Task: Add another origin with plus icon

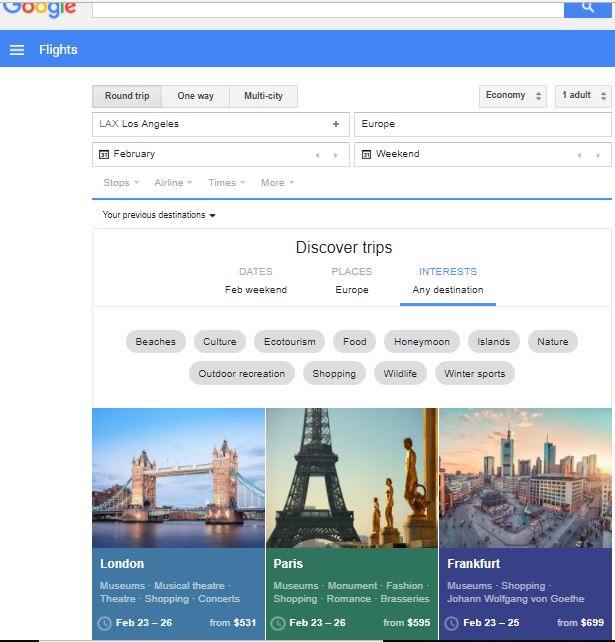Action: click(x=336, y=124)
